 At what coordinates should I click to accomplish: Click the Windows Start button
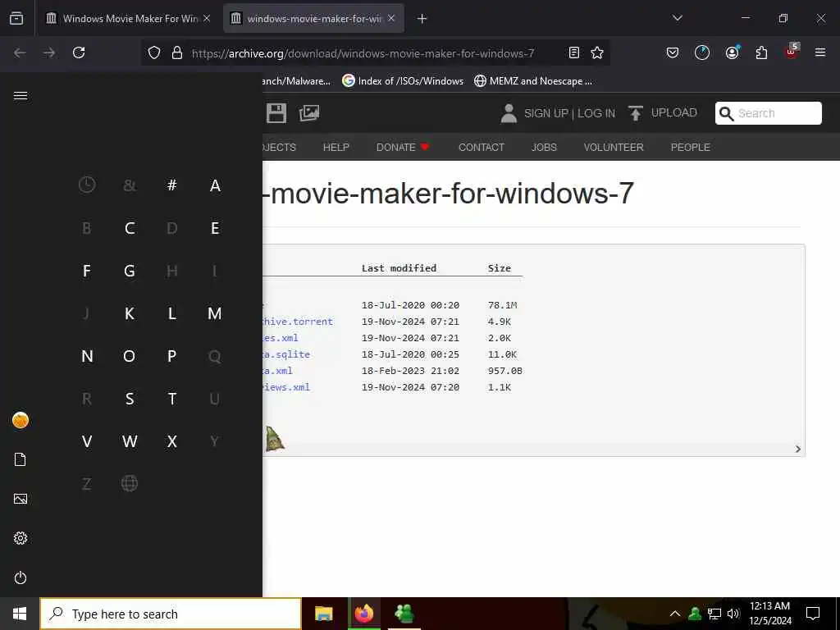pyautogui.click(x=20, y=614)
